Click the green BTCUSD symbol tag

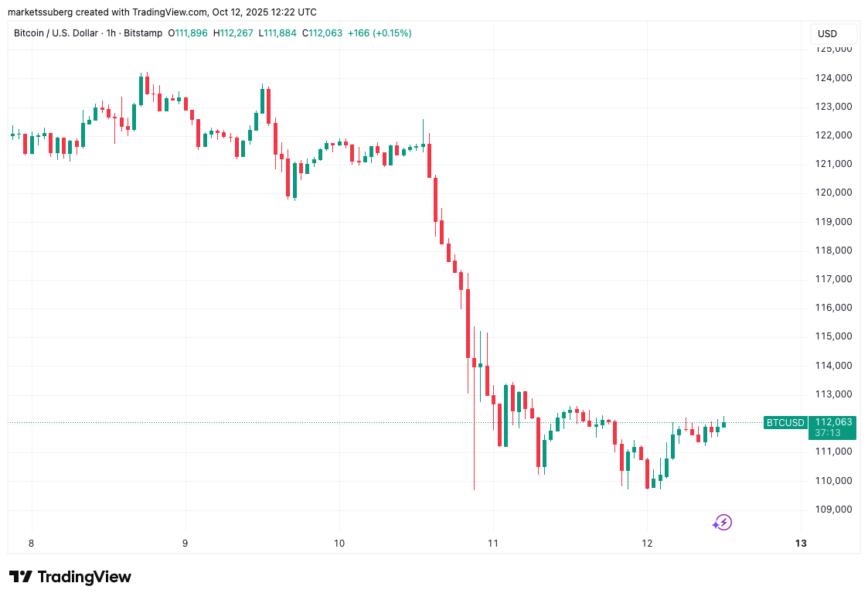(785, 423)
